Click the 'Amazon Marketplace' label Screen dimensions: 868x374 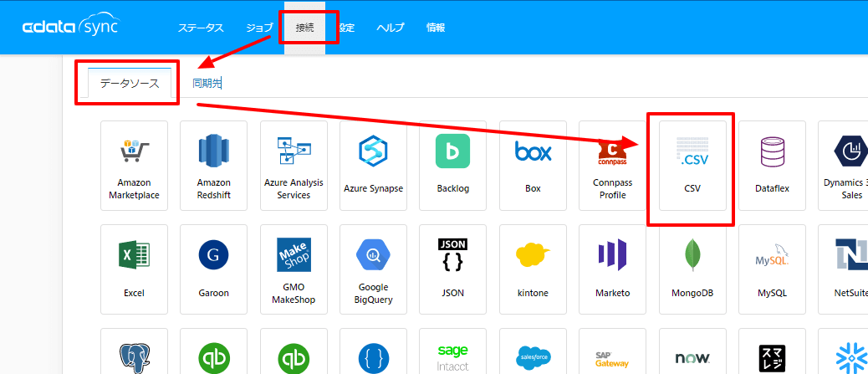point(134,188)
